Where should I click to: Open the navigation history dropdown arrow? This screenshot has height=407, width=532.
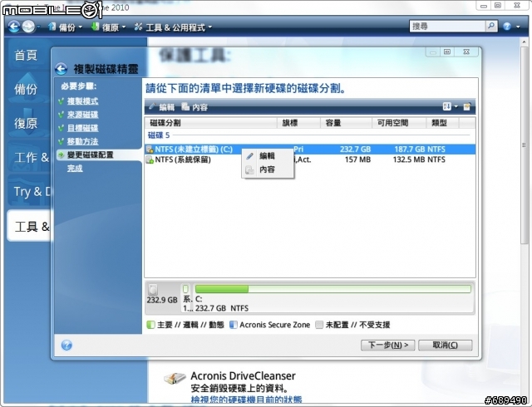pyautogui.click(x=38, y=27)
